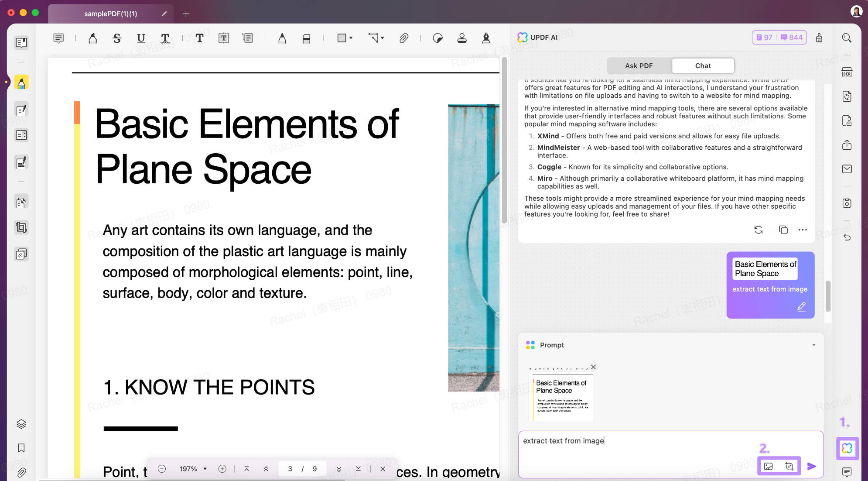
Task: Jump to the first page
Action: click(246, 469)
